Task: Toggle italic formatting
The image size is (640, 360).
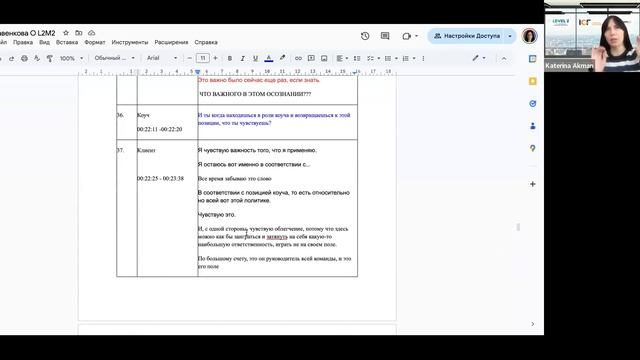Action: pos(242,58)
